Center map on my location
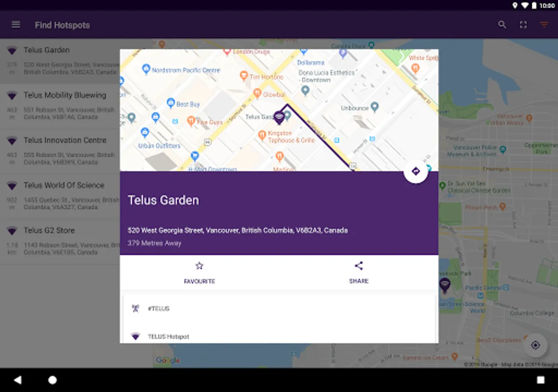Image resolution: width=558 pixels, height=392 pixels. click(535, 345)
